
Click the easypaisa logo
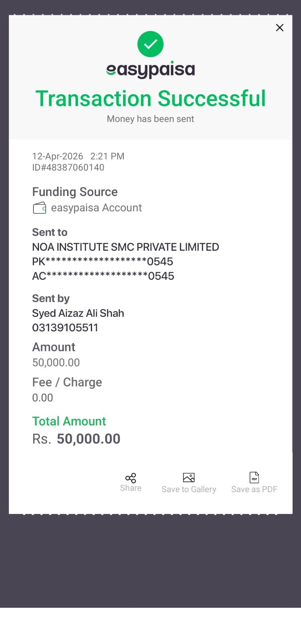(150, 70)
